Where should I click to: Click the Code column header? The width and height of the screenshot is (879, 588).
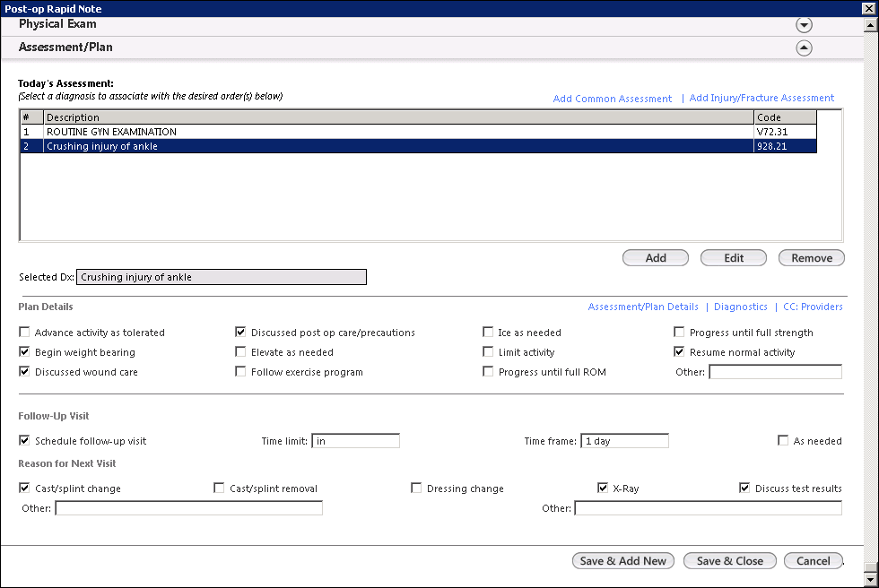[785, 117]
